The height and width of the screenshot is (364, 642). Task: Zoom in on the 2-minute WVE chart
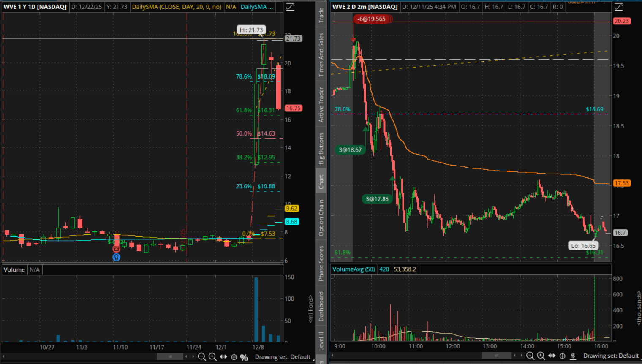[541, 356]
